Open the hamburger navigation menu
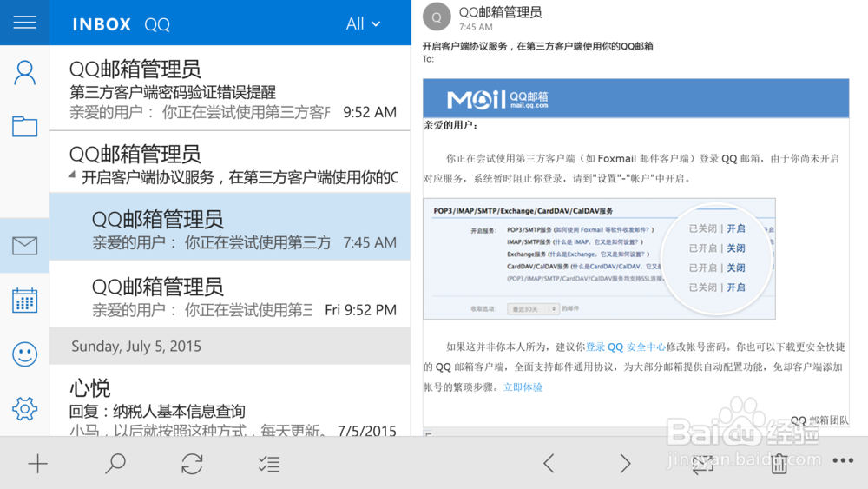 pyautogui.click(x=24, y=23)
